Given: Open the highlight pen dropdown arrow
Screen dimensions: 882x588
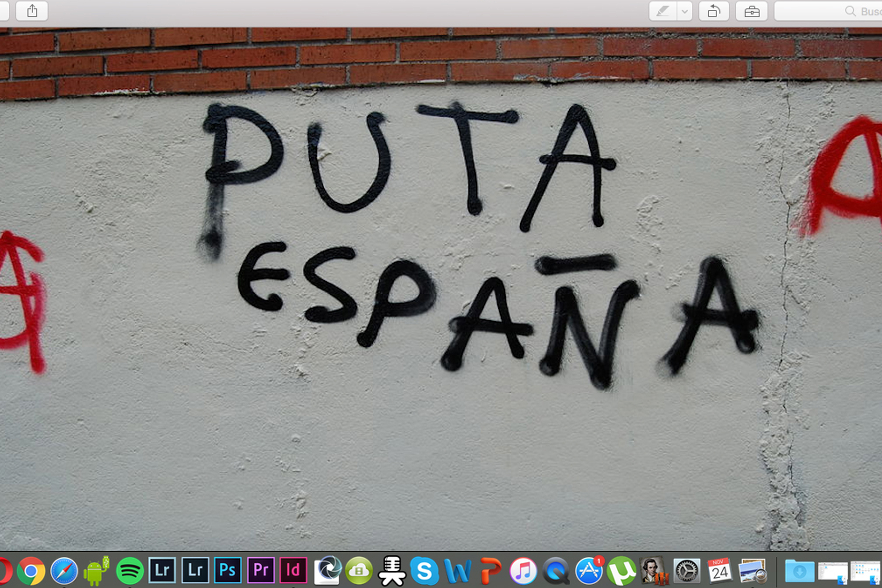Looking at the screenshot, I should tap(685, 11).
